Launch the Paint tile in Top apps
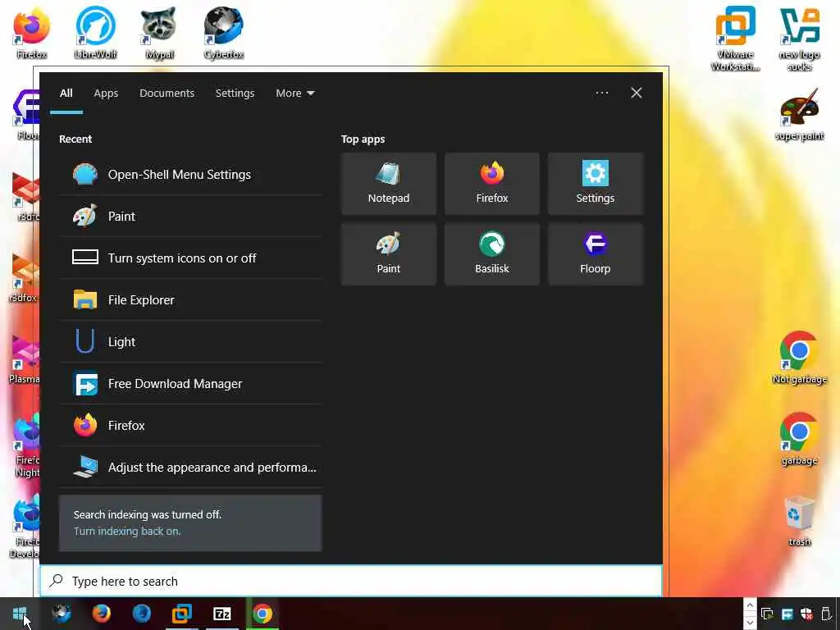Image resolution: width=840 pixels, height=630 pixels. pos(389,254)
